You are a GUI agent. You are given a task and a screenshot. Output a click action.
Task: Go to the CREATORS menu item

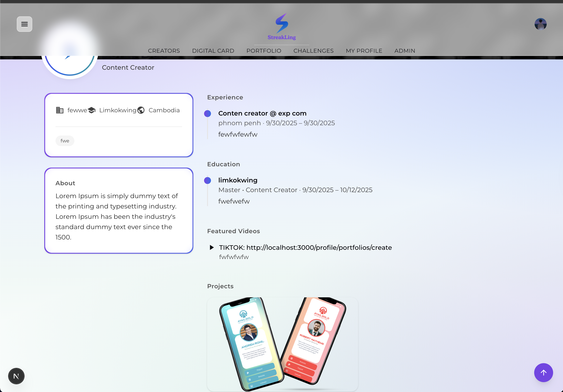(x=164, y=51)
